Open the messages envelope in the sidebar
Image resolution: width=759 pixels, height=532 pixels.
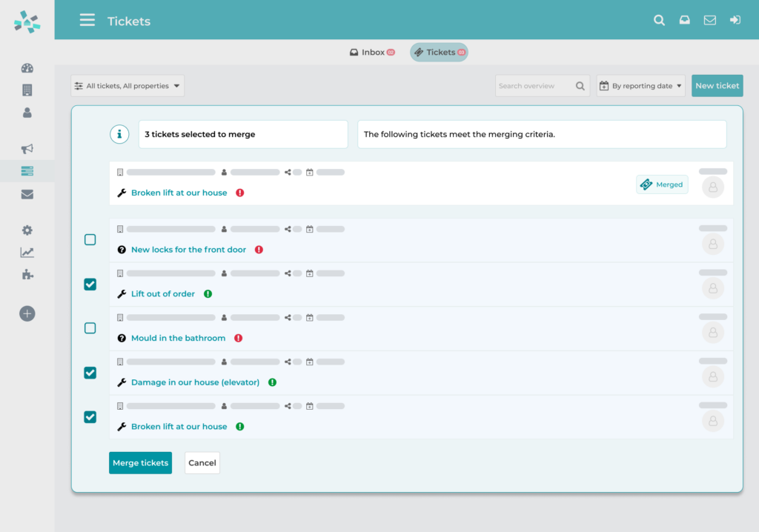pyautogui.click(x=27, y=194)
